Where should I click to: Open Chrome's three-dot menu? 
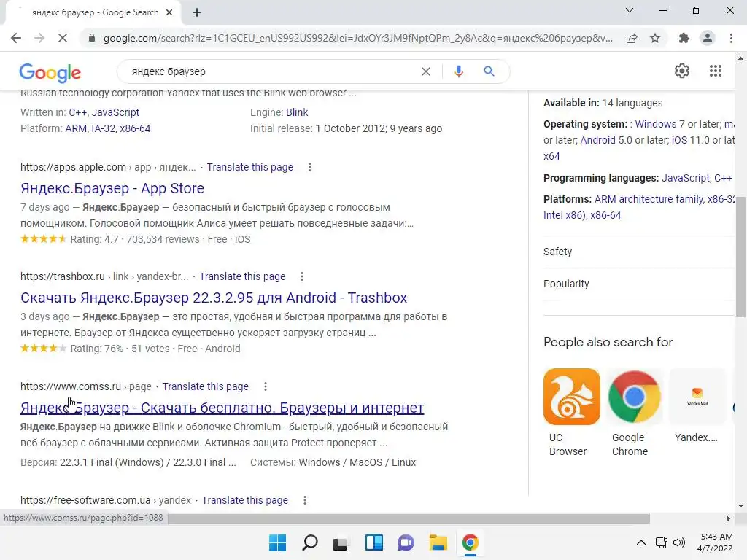point(731,38)
